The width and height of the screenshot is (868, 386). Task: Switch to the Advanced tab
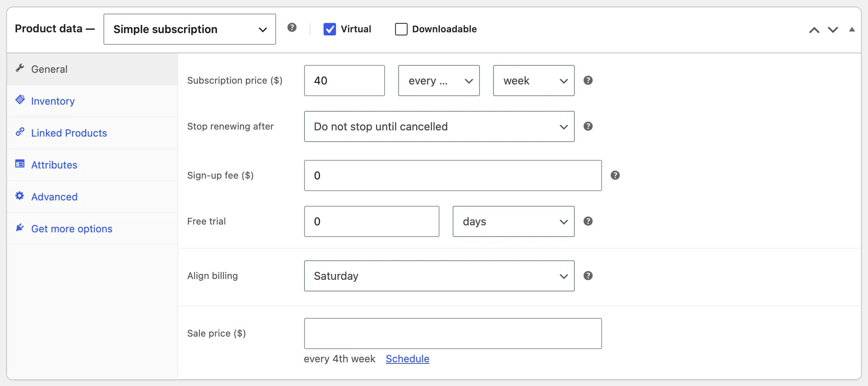tap(92, 197)
